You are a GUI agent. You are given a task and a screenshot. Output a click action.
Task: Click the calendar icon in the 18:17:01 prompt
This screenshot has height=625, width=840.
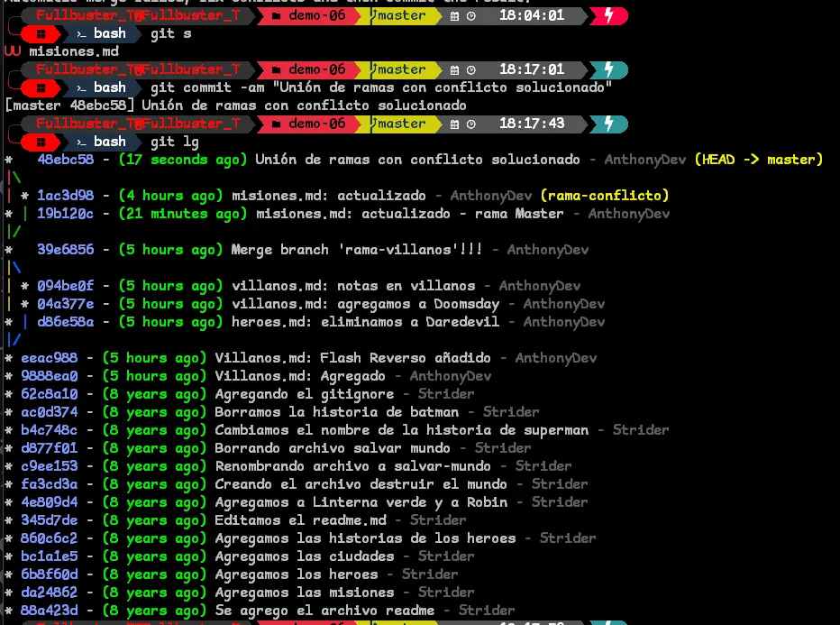pos(454,69)
